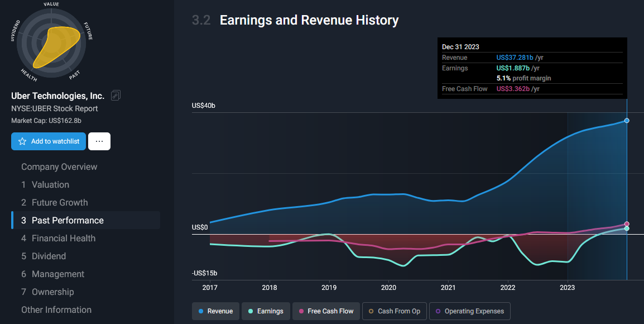
Task: Click the US$1.887b earnings value in tooltip
Action: 513,68
